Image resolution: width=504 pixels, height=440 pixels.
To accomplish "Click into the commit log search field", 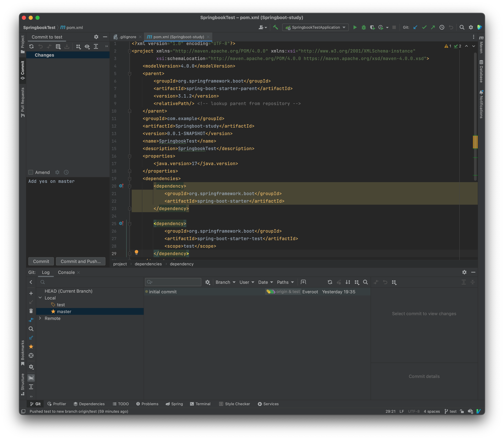I will (173, 282).
